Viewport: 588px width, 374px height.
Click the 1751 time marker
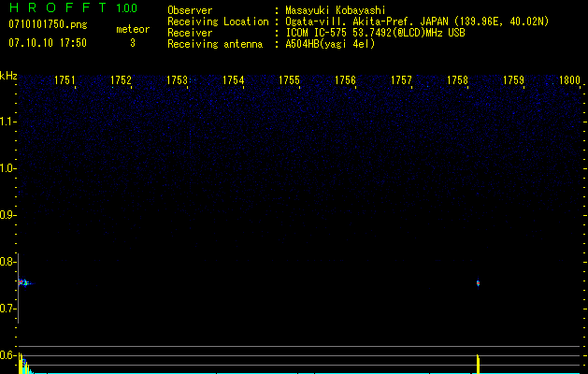65,80
